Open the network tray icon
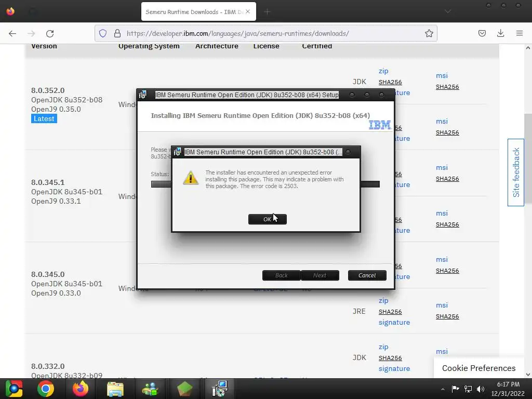The height and width of the screenshot is (399, 532). point(468,389)
